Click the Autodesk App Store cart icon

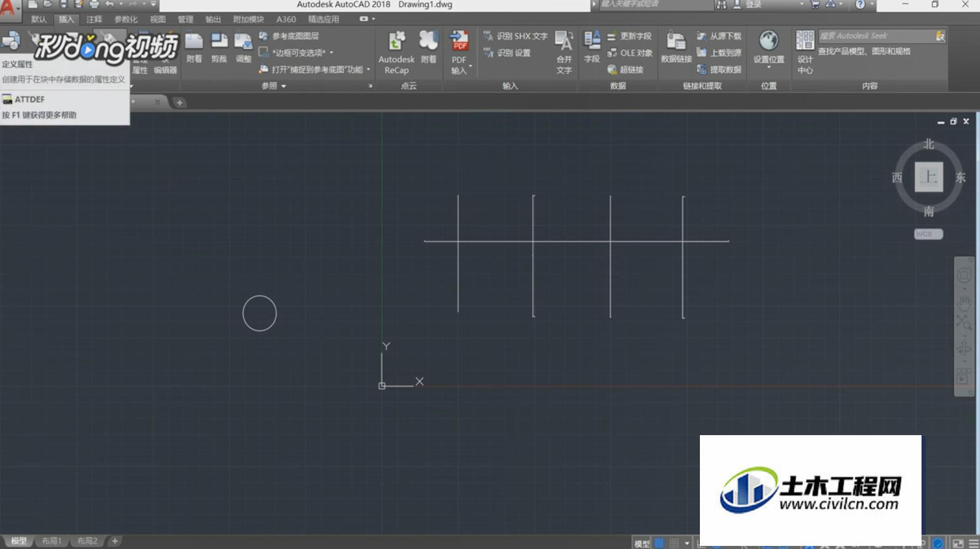click(x=815, y=4)
